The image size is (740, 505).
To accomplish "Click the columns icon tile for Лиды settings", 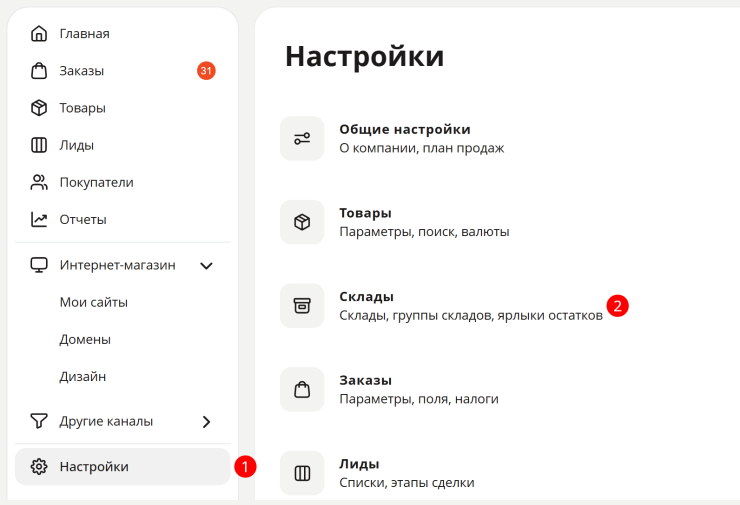I will tap(302, 473).
